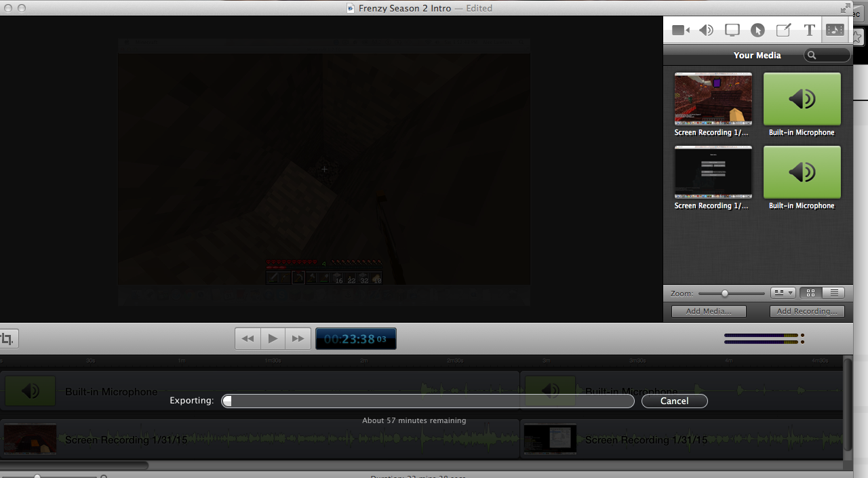Click the 1m mark on timeline ruler
868x478 pixels.
(182, 361)
